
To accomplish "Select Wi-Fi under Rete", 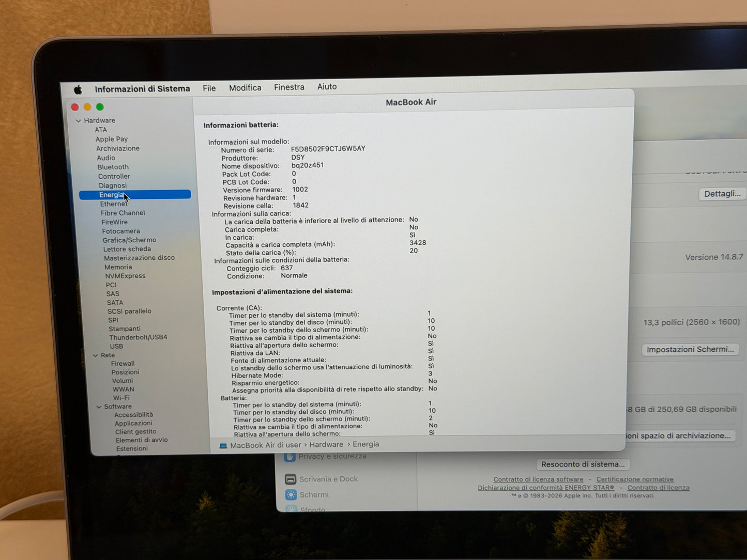I will tap(121, 398).
